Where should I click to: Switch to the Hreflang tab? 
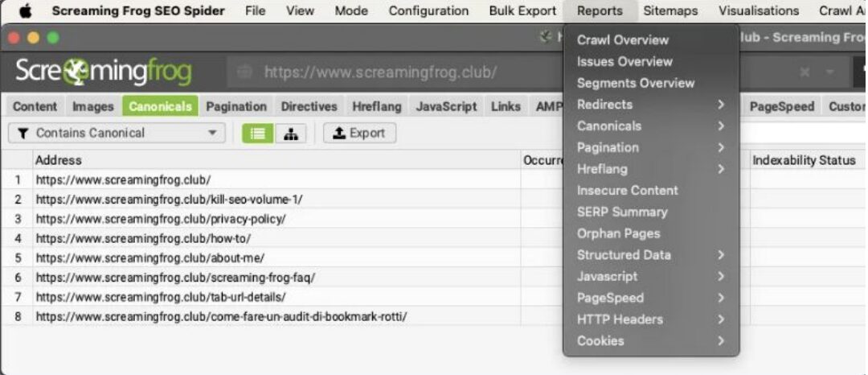pos(376,106)
